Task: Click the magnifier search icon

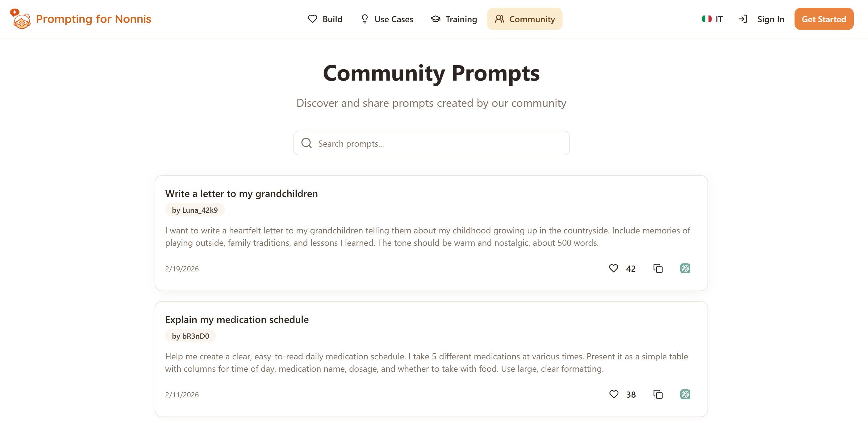Action: (x=306, y=143)
